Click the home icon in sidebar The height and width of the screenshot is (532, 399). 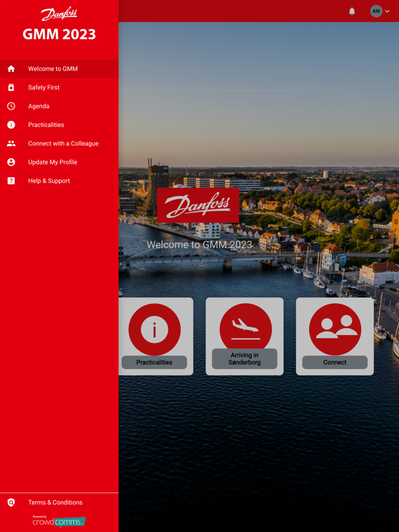[11, 69]
